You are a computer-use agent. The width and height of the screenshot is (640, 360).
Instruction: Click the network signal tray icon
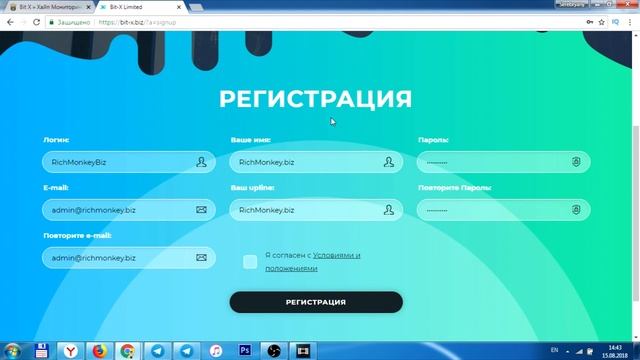(x=579, y=351)
